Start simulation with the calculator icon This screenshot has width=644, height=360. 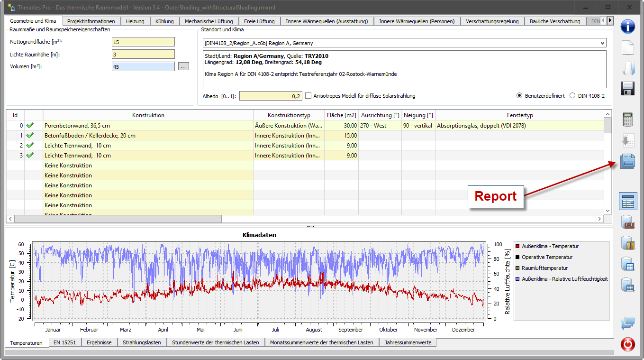pos(628,120)
